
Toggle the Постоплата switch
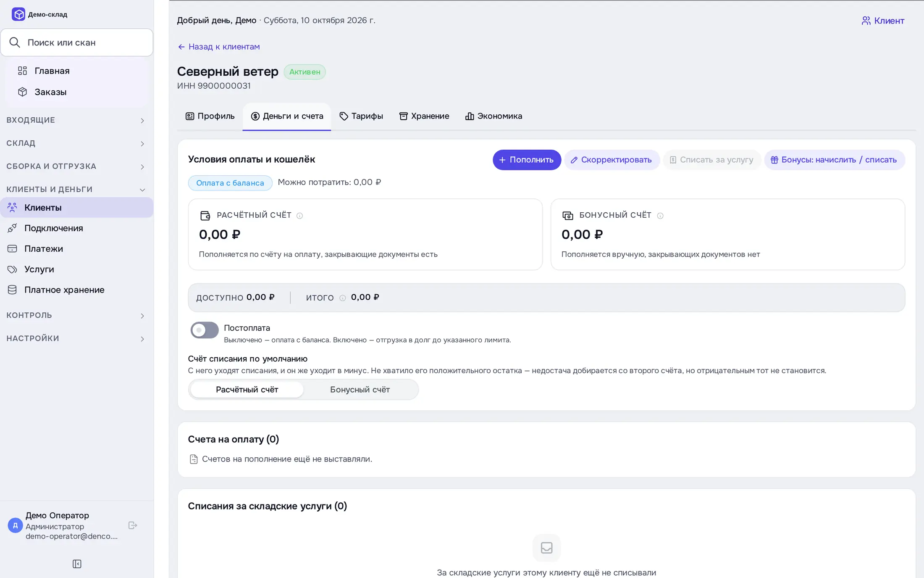click(205, 330)
